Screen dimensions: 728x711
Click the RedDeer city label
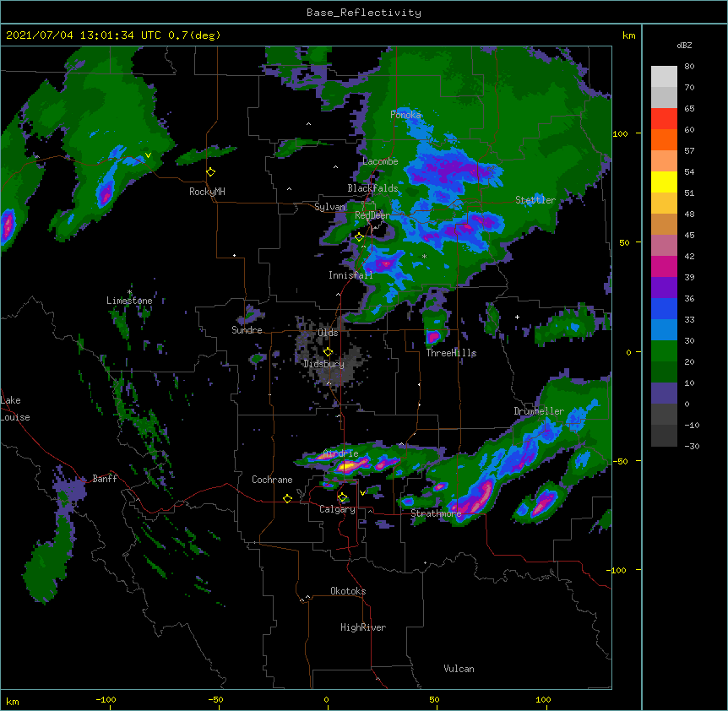(x=372, y=215)
